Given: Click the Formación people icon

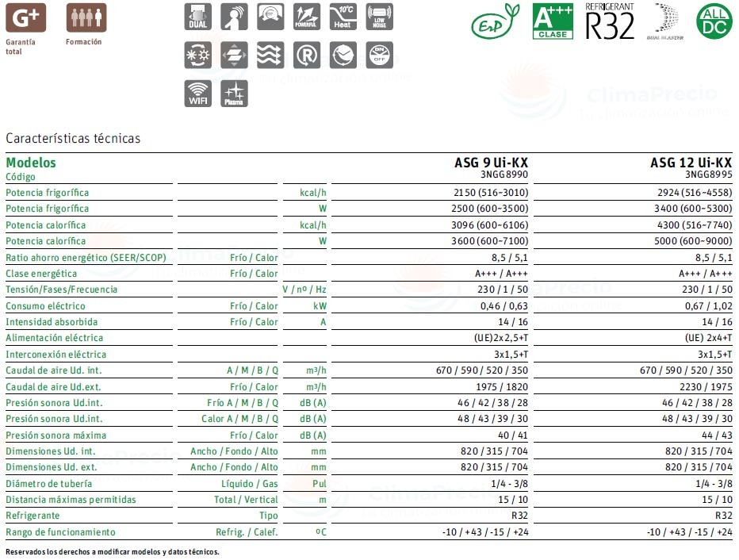Looking at the screenshot, I should click(x=86, y=17).
